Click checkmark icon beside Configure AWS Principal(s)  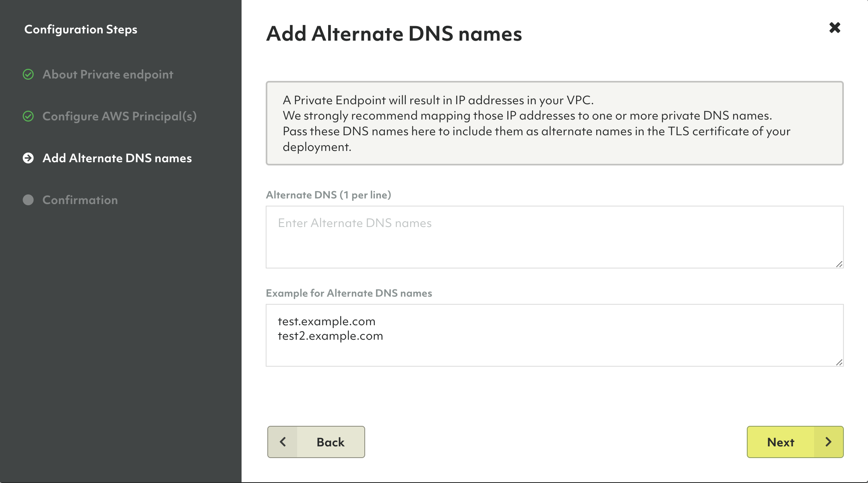coord(28,116)
